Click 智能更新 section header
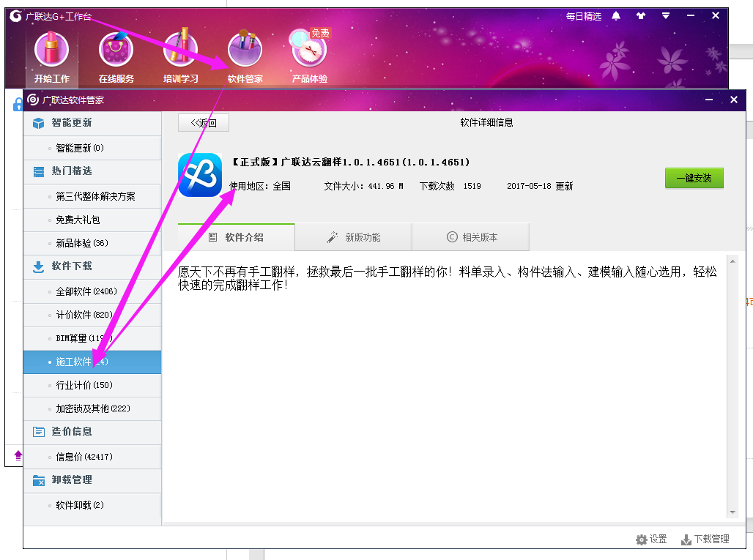Viewport: 753px width, 560px height. pyautogui.click(x=92, y=123)
